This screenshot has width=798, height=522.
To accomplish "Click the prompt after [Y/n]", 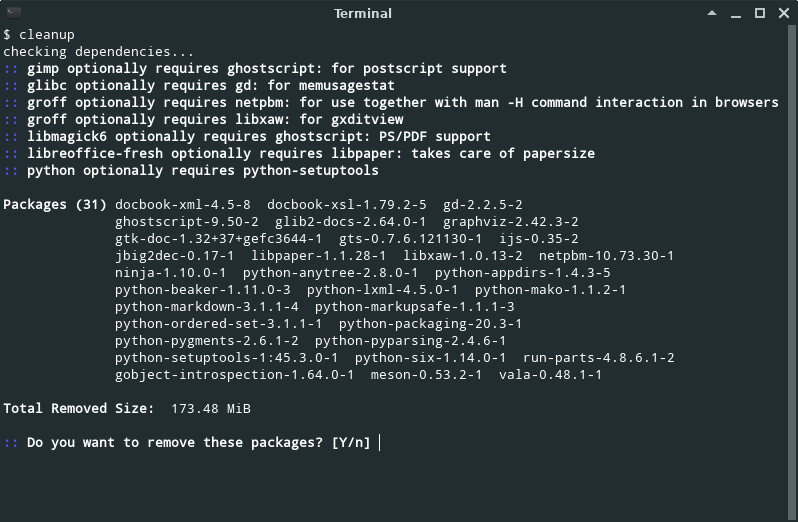I will tap(380, 443).
